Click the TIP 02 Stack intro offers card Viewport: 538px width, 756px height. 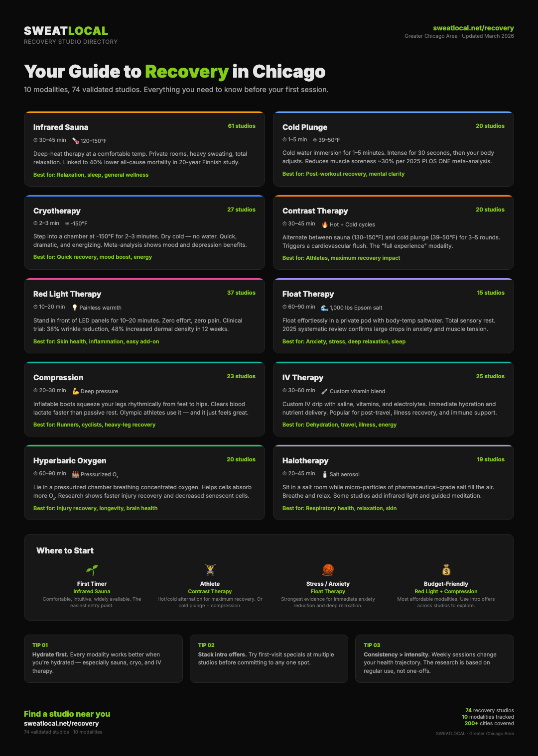(269, 658)
